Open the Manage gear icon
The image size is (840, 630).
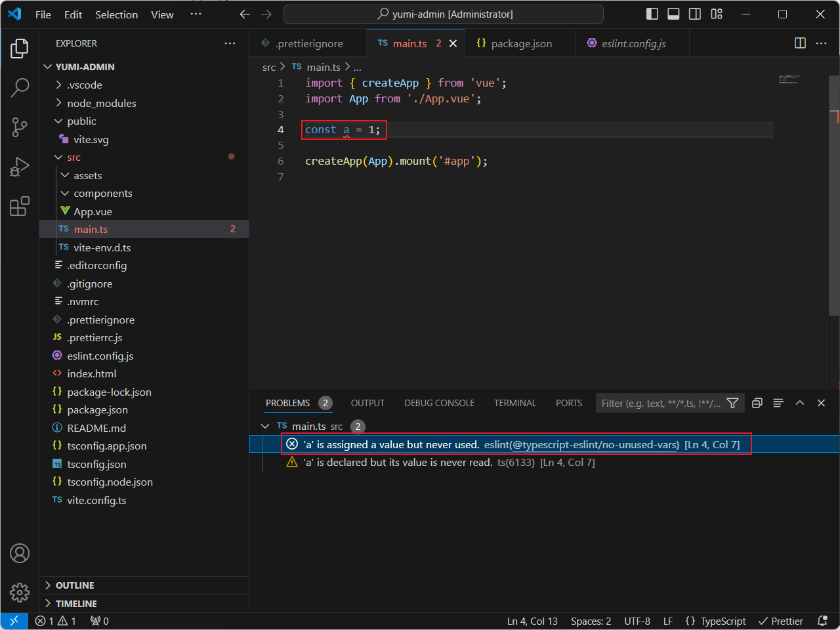20,593
